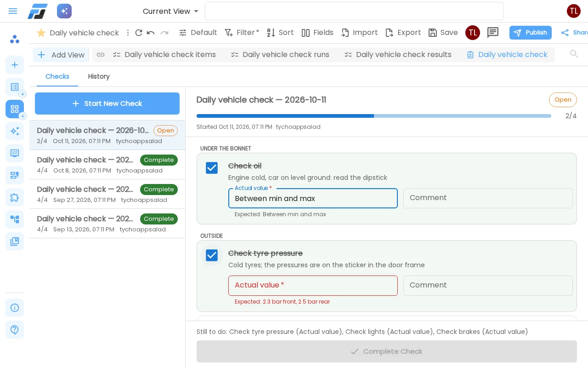This screenshot has width=588, height=368.
Task: Open the comments panel
Action: pos(493,33)
